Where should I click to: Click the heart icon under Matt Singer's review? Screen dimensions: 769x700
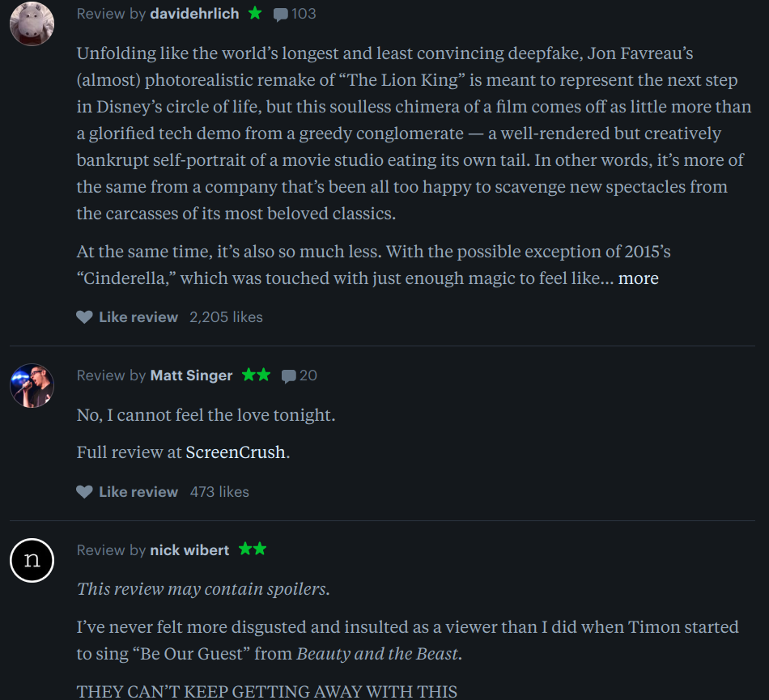pyautogui.click(x=84, y=492)
